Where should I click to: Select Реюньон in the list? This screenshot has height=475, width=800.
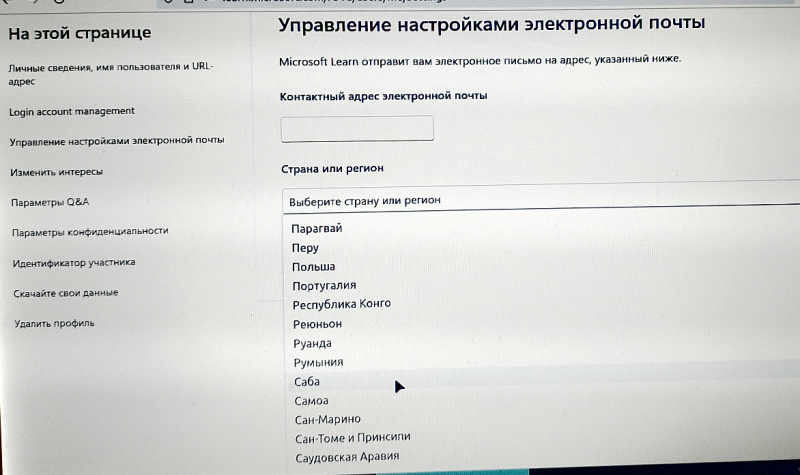click(317, 324)
